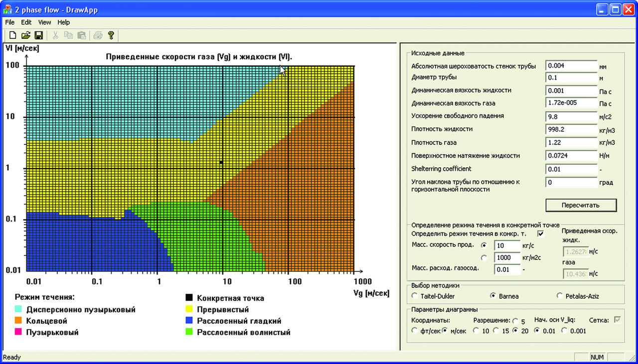The width and height of the screenshot is (638, 364).
Task: Toggle Определить режим течения в конкр. т. checkbox
Action: 541,234
